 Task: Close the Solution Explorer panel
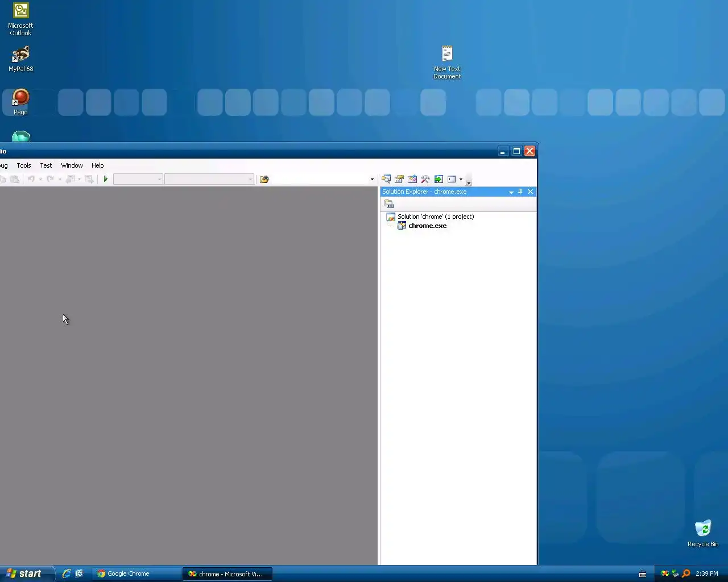coord(530,192)
